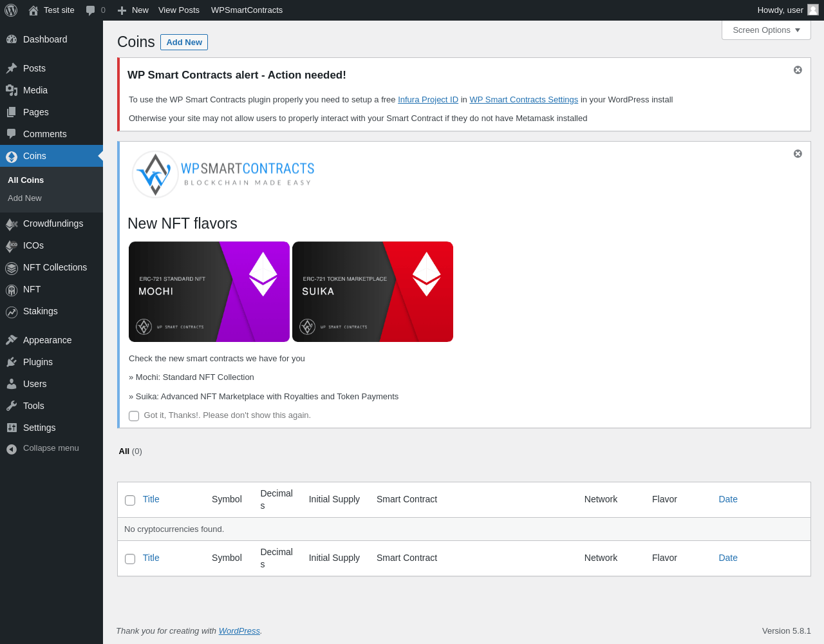
Task: Click the Crowdfundings icon in sidebar
Action: [x=12, y=224]
